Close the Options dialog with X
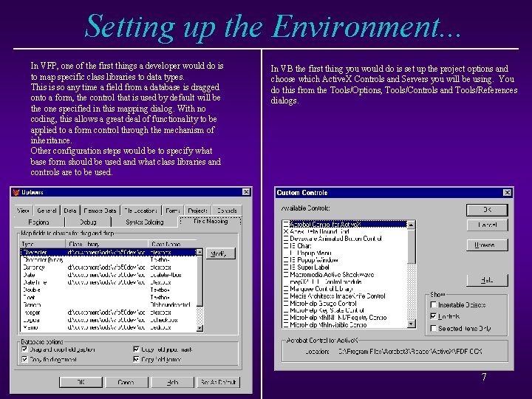This screenshot has height=399, width=532. click(x=246, y=192)
